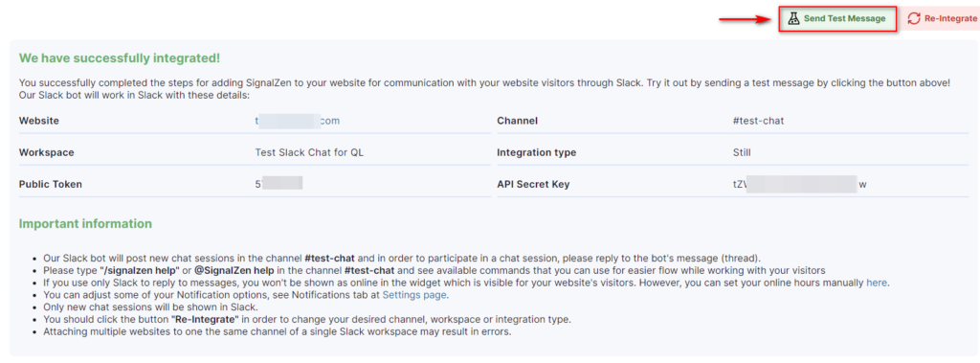Image resolution: width=980 pixels, height=363 pixels.
Task: Click the 'API Secret Key' field label
Action: pos(533,184)
